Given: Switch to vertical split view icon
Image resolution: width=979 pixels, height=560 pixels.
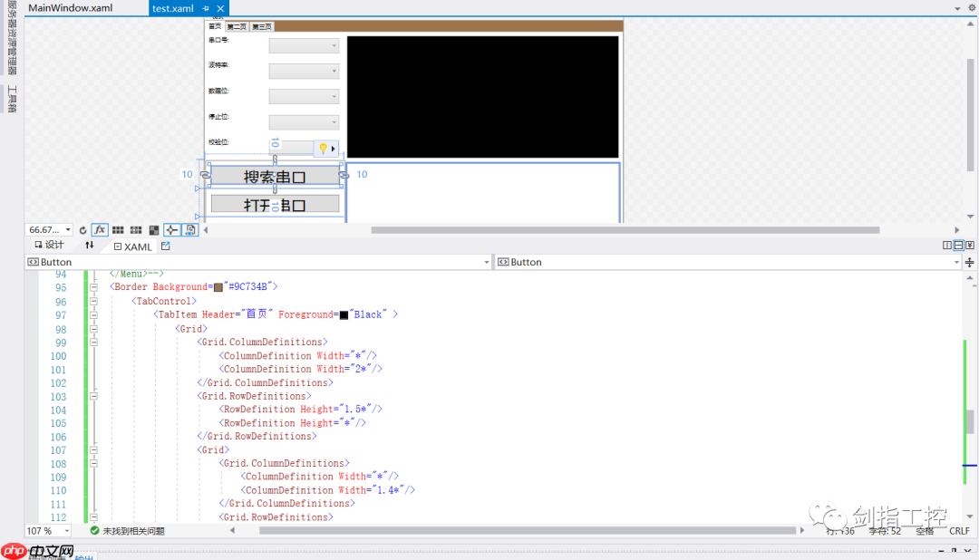Looking at the screenshot, I should (947, 246).
